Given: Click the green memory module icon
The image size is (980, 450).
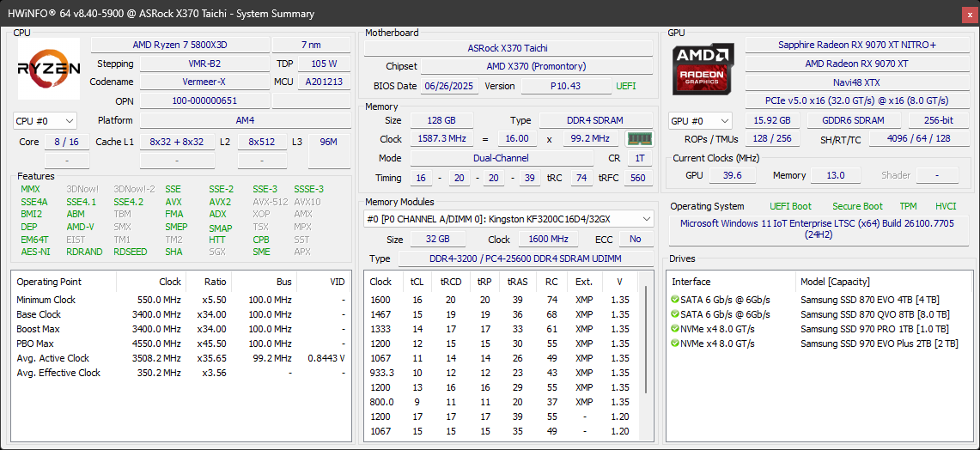Looking at the screenshot, I should pyautogui.click(x=639, y=139).
